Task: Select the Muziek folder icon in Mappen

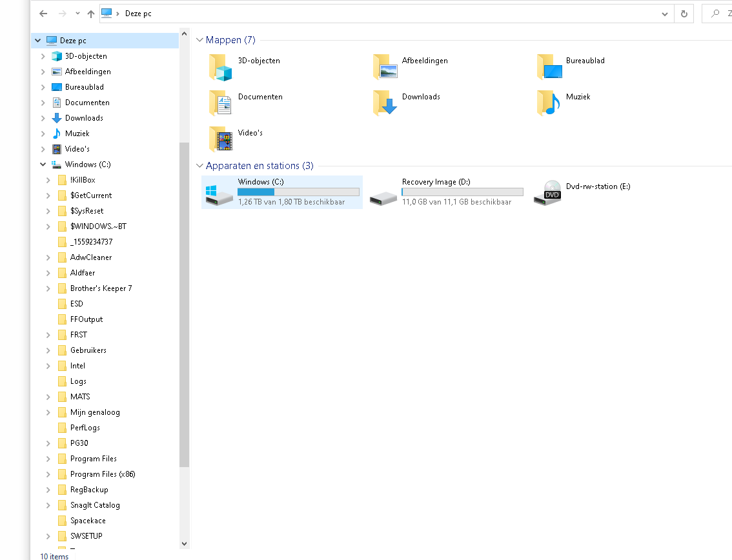Action: pos(549,103)
